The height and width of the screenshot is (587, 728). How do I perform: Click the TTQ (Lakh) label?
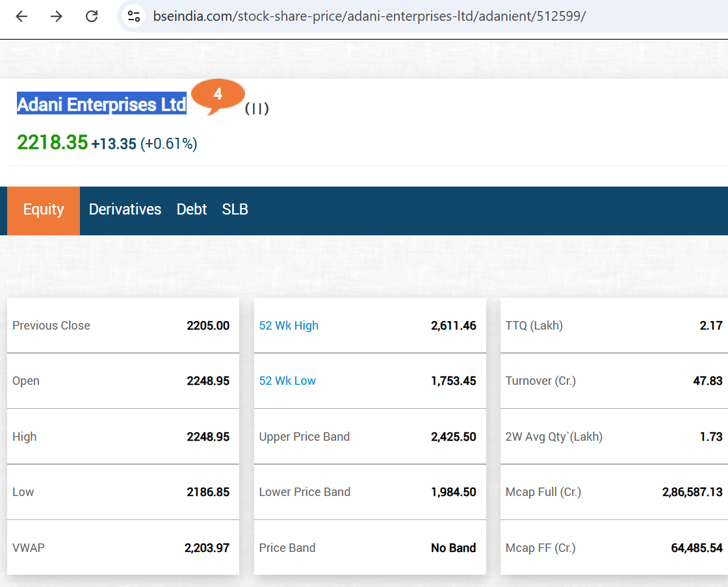pyautogui.click(x=534, y=326)
